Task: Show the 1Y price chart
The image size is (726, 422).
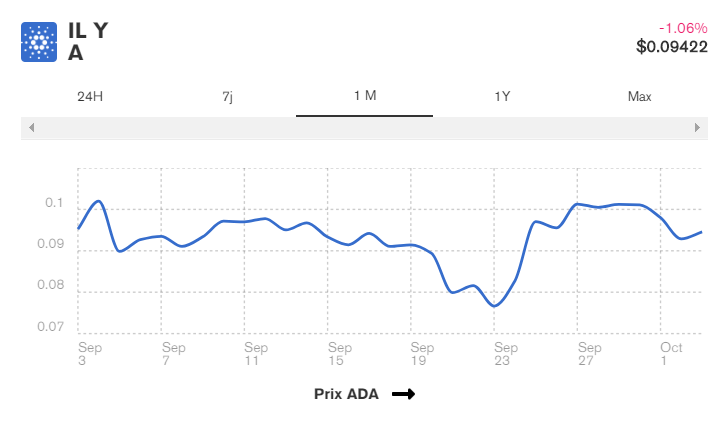Action: pyautogui.click(x=502, y=97)
